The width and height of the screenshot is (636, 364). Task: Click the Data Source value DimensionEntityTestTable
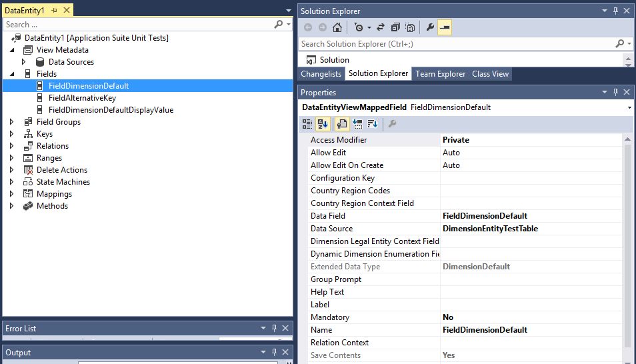[x=490, y=229]
